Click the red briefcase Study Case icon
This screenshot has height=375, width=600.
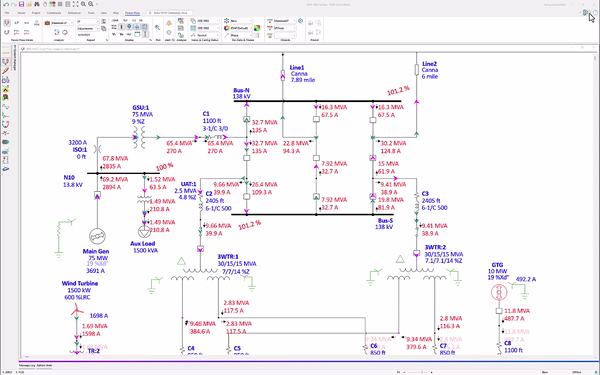[47, 23]
